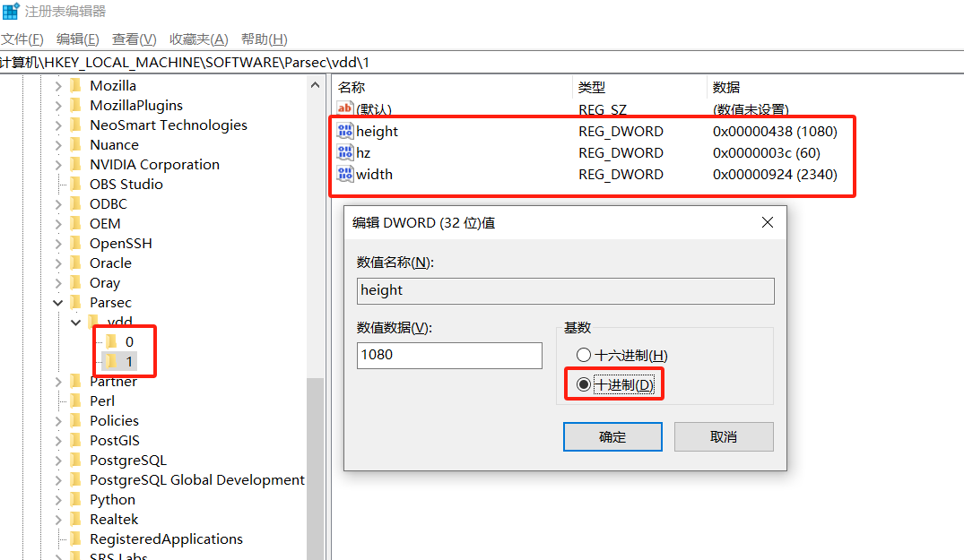The image size is (964, 560).
Task: Click the tree pane scroll up arrow
Action: point(316,85)
